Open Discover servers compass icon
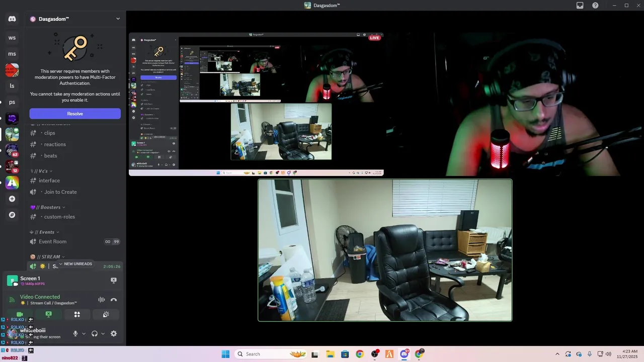The image size is (644, 362). click(12, 215)
